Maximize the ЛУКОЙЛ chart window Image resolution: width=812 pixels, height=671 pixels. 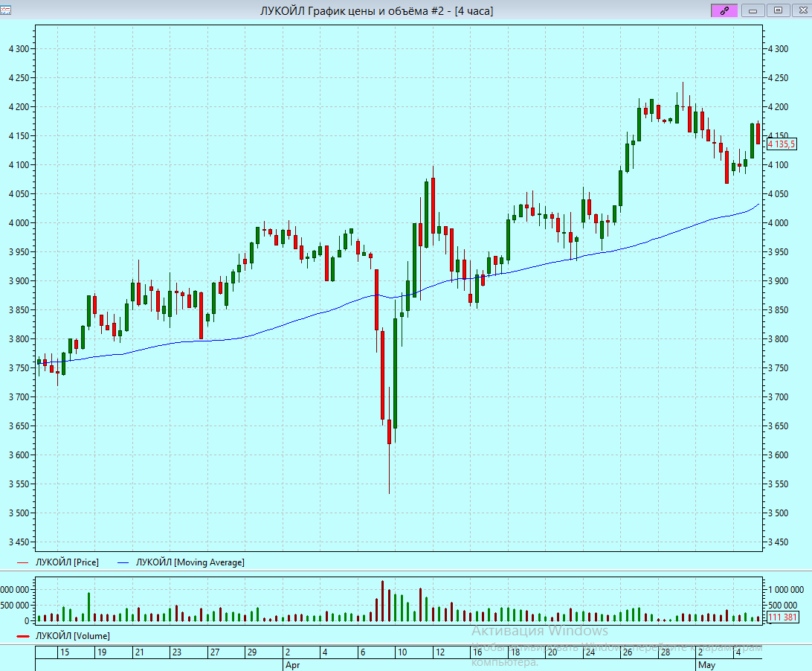[778, 10]
